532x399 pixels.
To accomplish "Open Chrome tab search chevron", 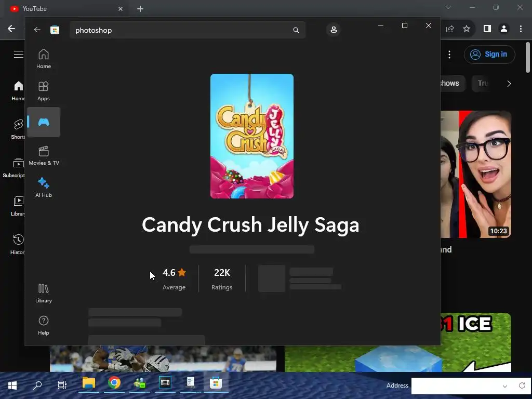I will [x=448, y=7].
